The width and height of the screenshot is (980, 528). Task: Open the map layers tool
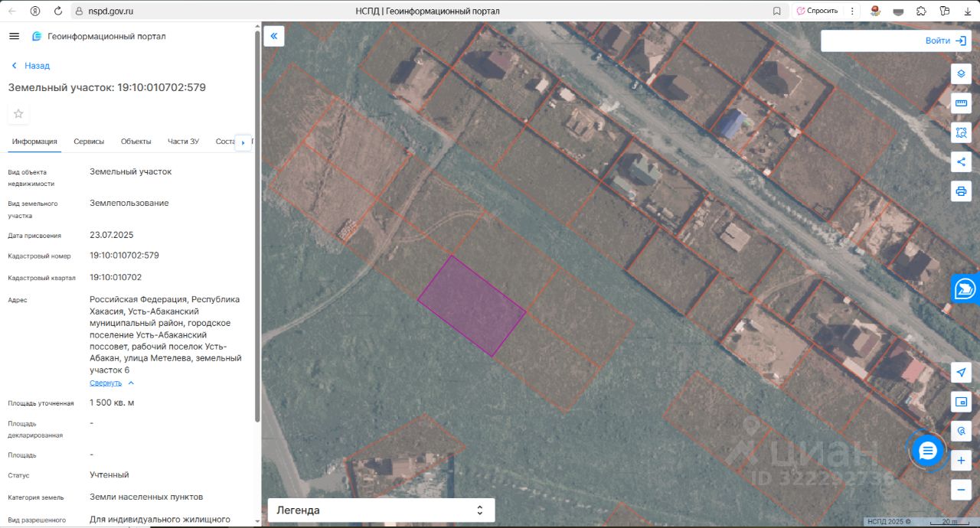[961, 74]
